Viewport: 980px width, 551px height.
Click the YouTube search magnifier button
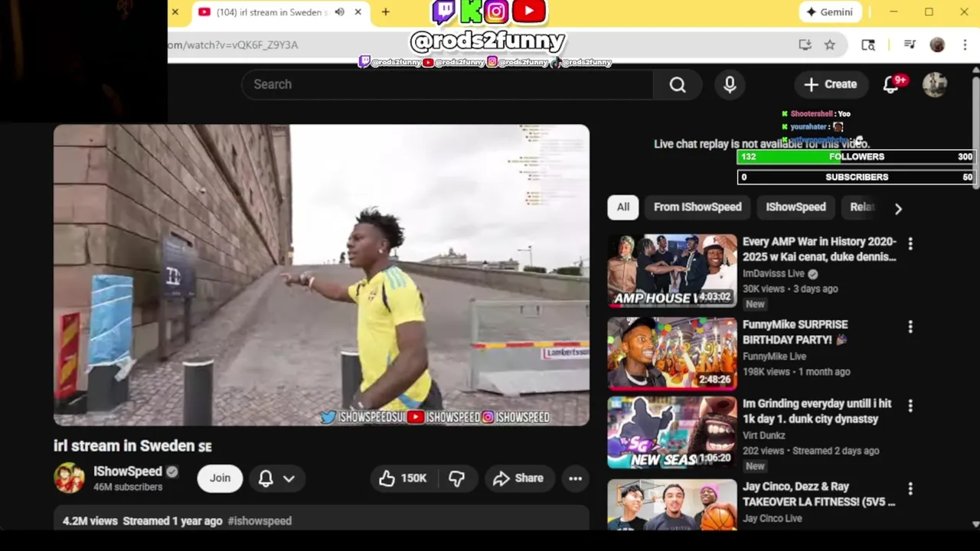coord(678,84)
